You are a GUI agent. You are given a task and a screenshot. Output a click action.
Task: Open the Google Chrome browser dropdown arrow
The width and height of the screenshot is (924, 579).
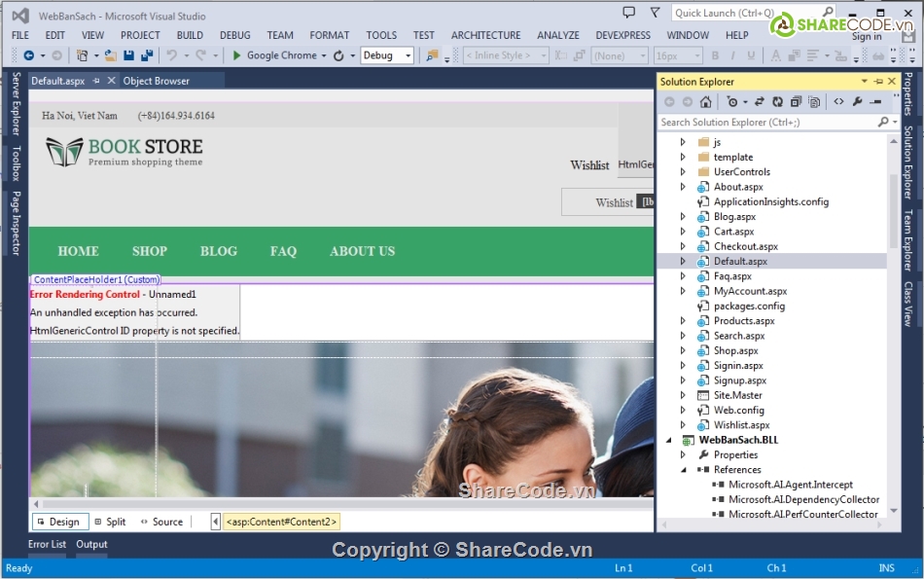[x=324, y=56]
